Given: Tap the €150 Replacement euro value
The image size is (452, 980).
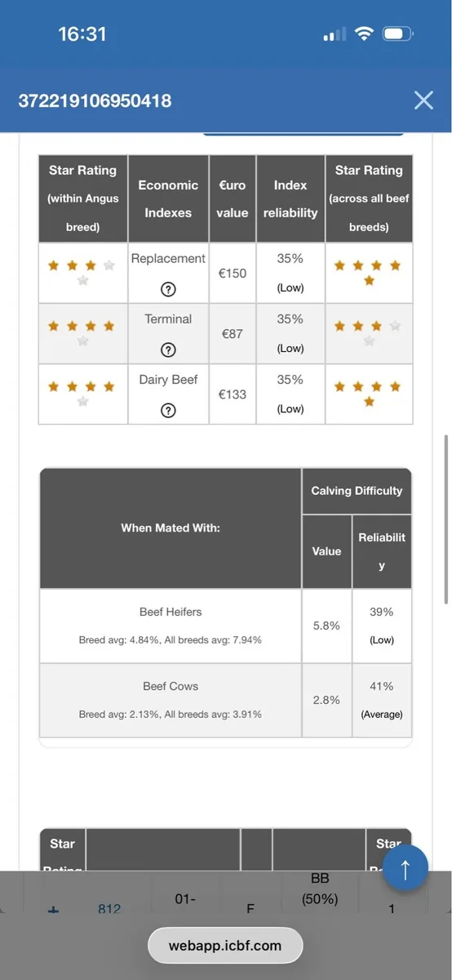Looking at the screenshot, I should (x=233, y=273).
